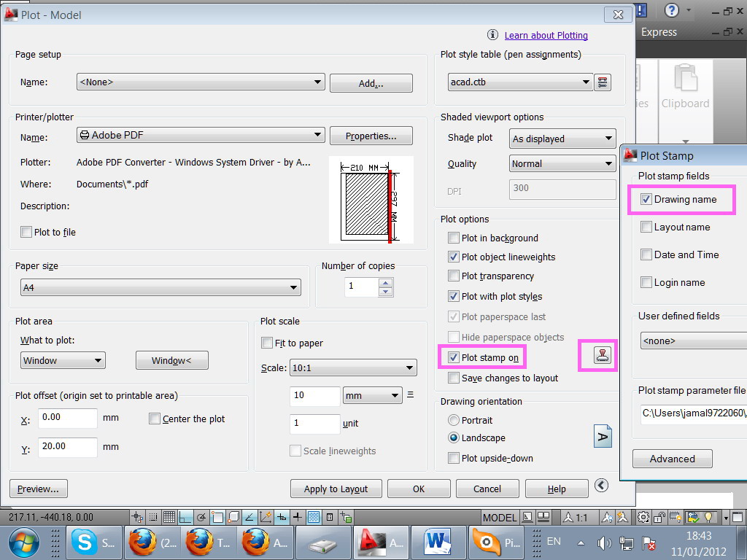Uncheck the Drawing name plot stamp field
Screen dimensions: 747x560
[646, 198]
